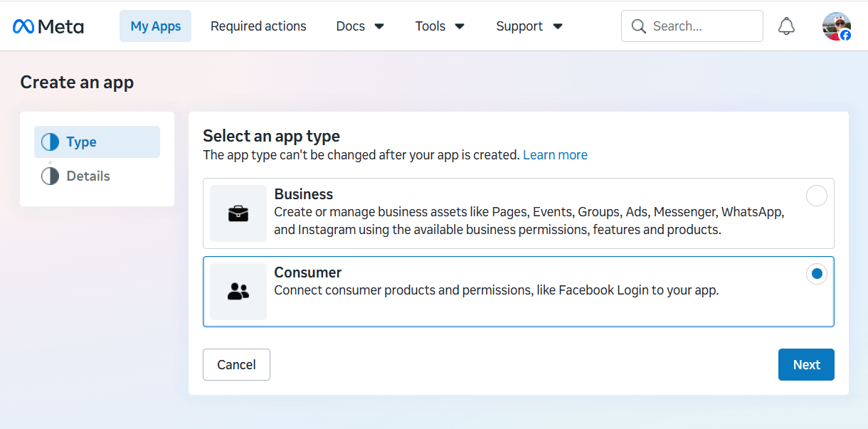This screenshot has width=868, height=429.
Task: Expand the Docs dropdown
Action: [360, 26]
